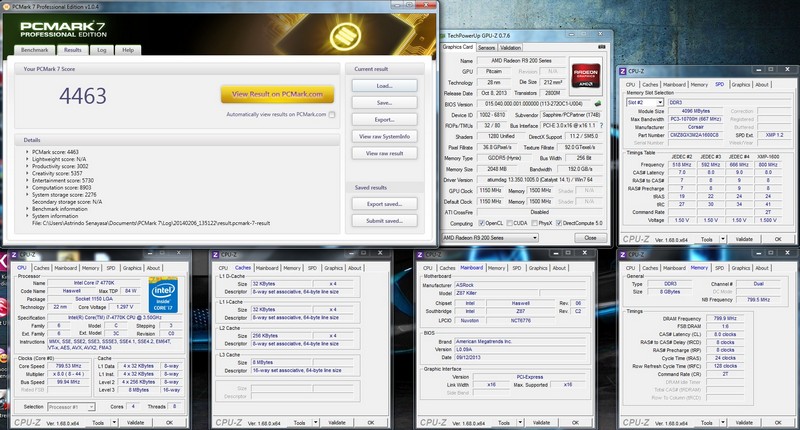Image resolution: width=800 pixels, height=430 pixels.
Task: Click the CMZ8GX3M2A1600C8 part number value
Action: (694, 135)
